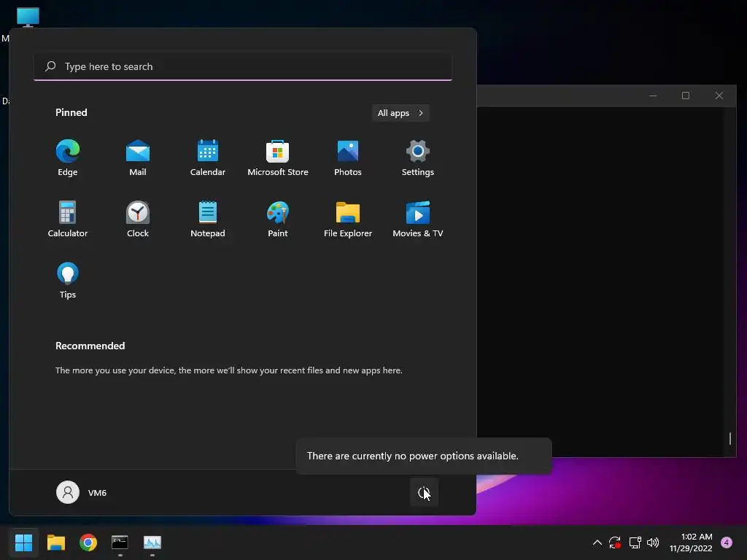The height and width of the screenshot is (560, 747).
Task: Open the Clock app
Action: click(x=138, y=219)
